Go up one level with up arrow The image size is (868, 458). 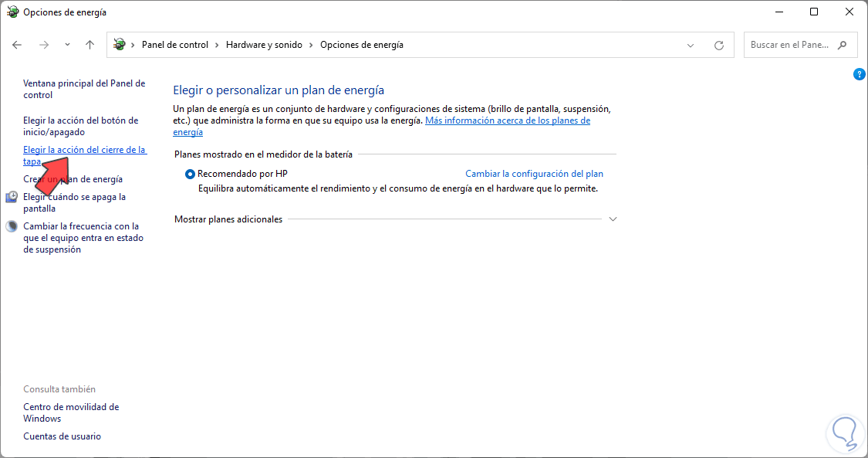[x=90, y=45]
